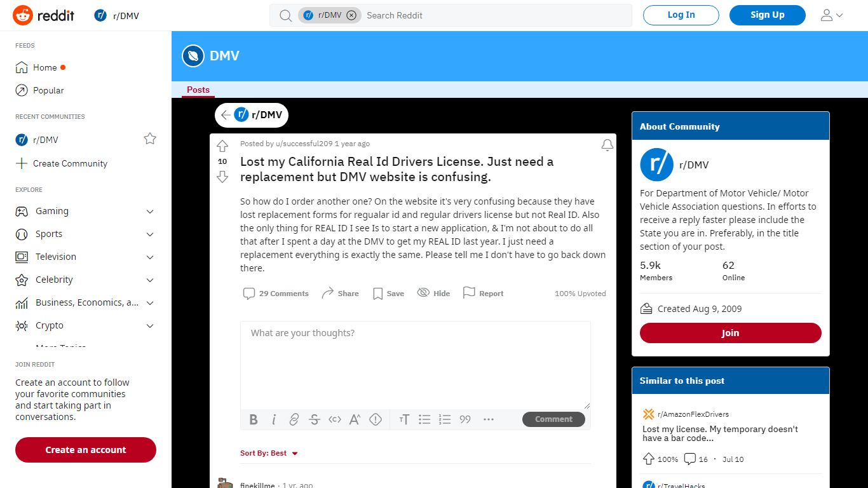Screen dimensions: 868x488
Task: Toggle strikethrough formatting
Action: (x=315, y=419)
